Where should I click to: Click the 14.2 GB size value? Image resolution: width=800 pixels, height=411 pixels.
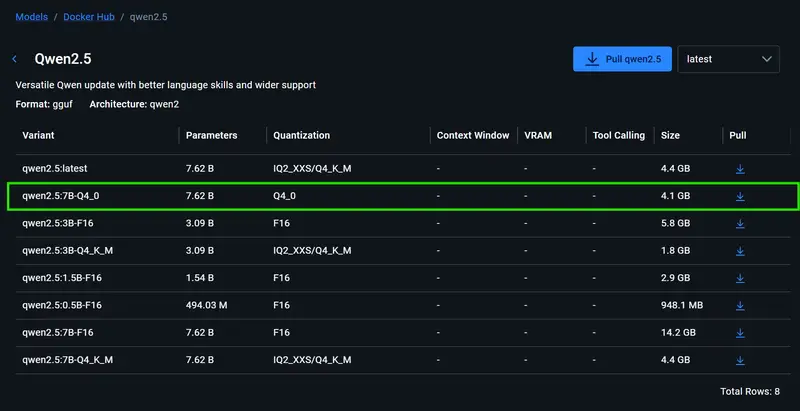click(x=678, y=332)
